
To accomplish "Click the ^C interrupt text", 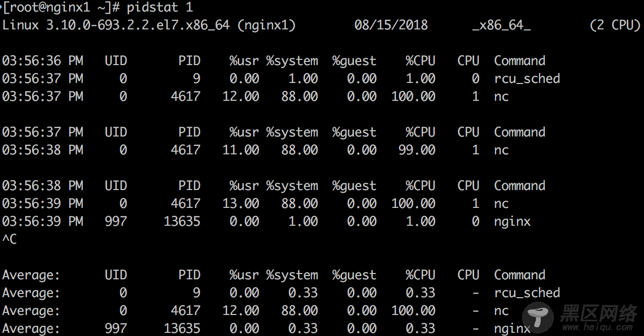I will [x=9, y=239].
